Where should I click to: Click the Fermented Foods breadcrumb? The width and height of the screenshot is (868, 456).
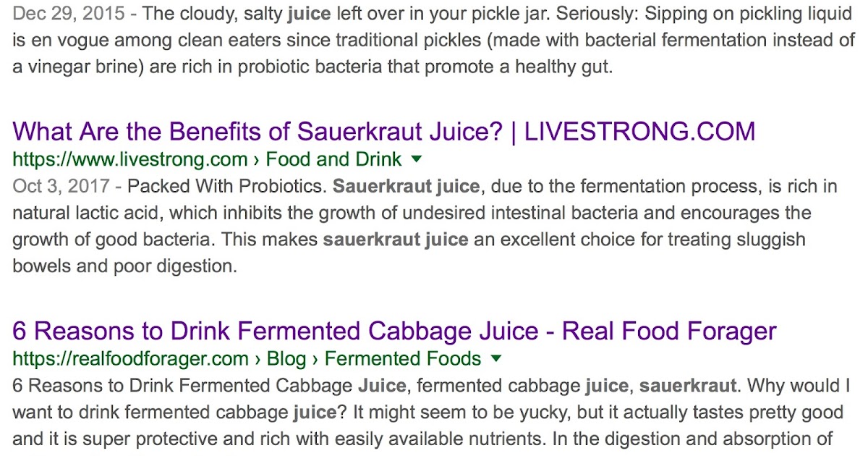[403, 358]
